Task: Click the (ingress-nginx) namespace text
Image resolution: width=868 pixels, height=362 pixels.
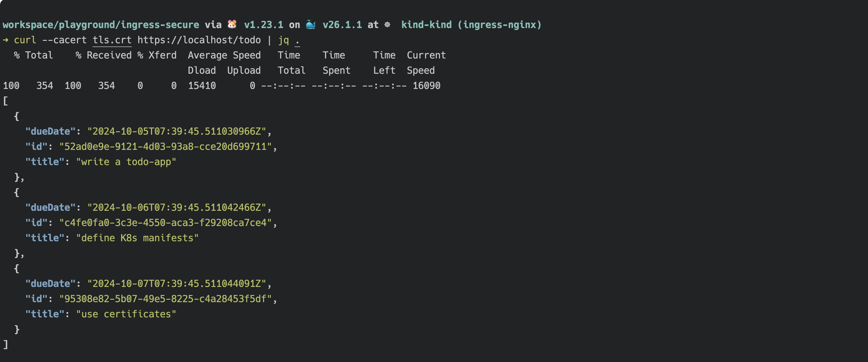Action: (x=499, y=25)
